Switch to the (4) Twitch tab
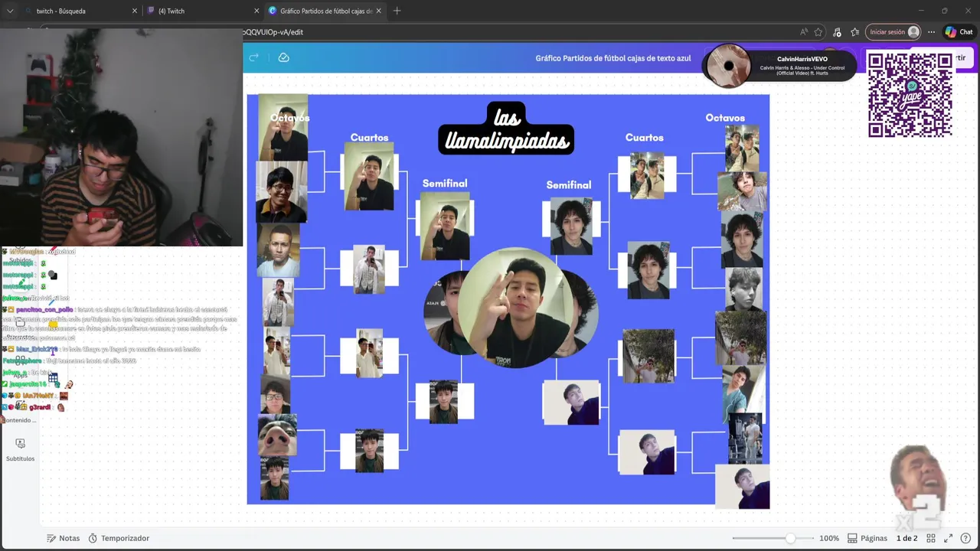The width and height of the screenshot is (980, 551). [203, 11]
